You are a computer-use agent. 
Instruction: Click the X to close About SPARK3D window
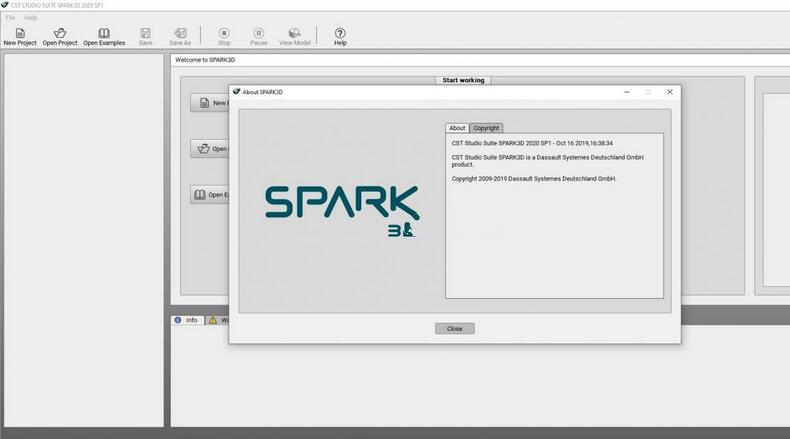click(670, 92)
